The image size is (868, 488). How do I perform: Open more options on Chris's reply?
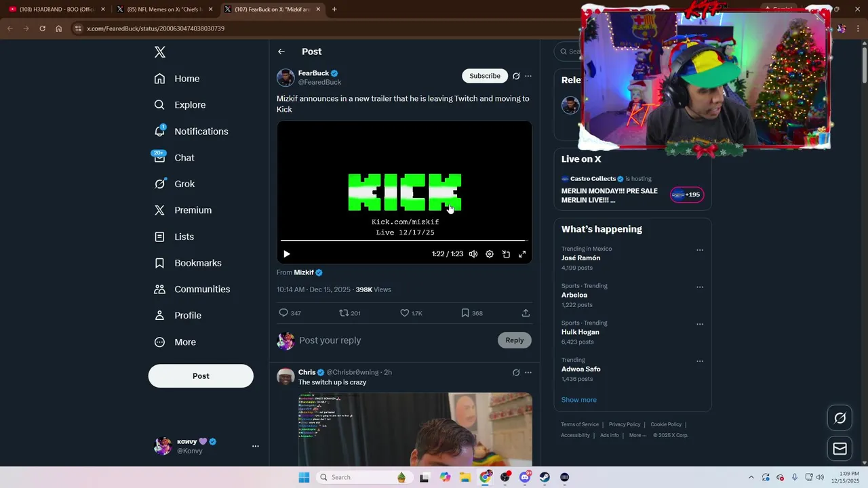coord(528,373)
